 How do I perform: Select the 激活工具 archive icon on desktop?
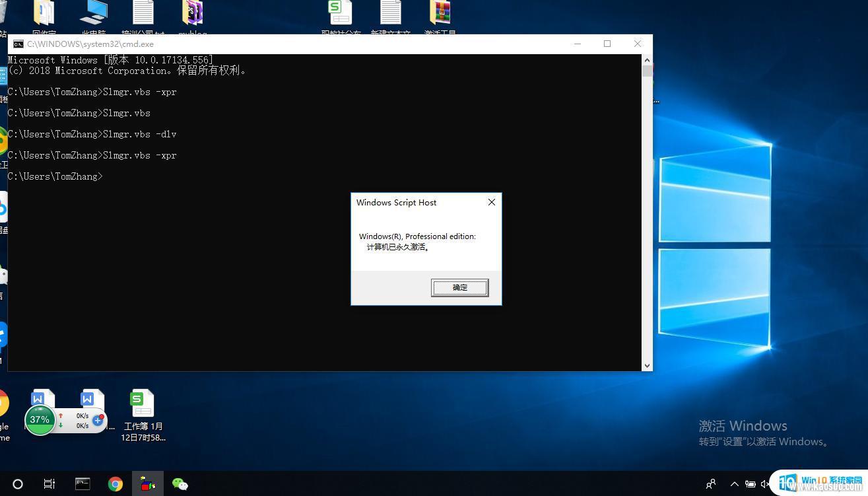440,17
